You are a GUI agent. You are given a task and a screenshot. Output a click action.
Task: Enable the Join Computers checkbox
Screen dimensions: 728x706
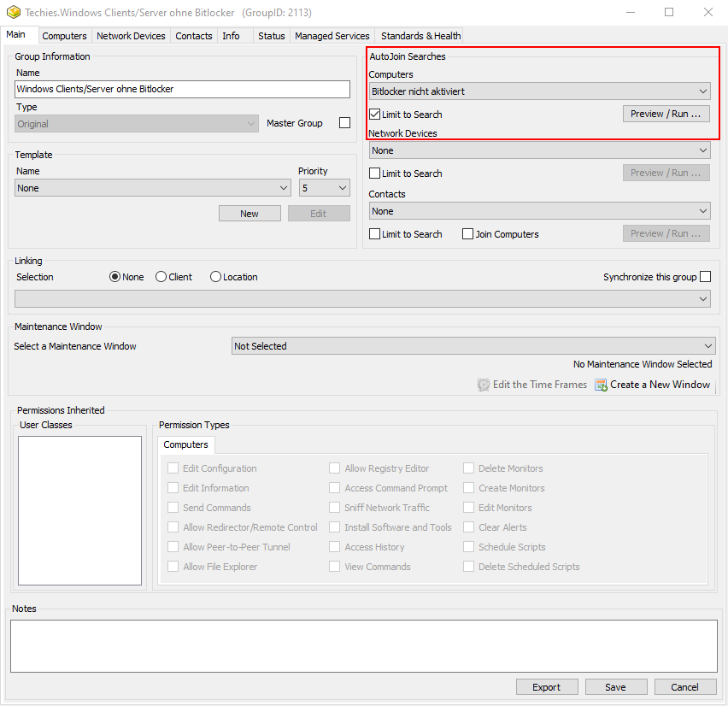point(468,234)
